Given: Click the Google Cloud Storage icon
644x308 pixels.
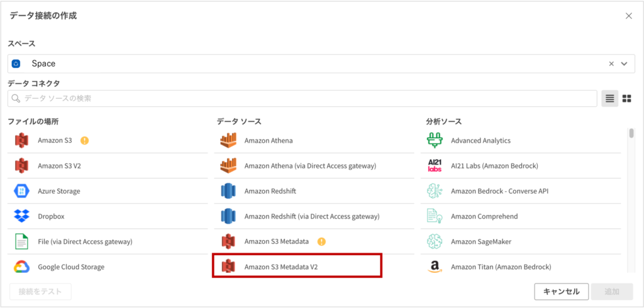Looking at the screenshot, I should pyautogui.click(x=21, y=267).
